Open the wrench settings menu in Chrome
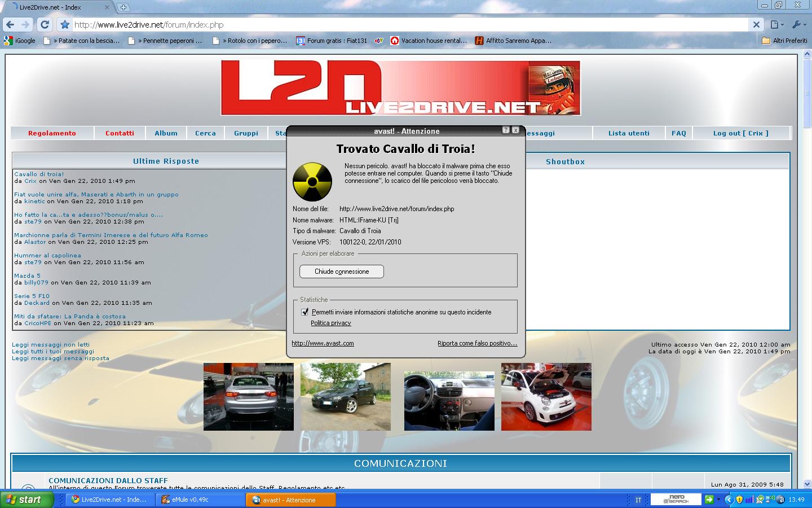812x508 pixels. pyautogui.click(x=799, y=25)
